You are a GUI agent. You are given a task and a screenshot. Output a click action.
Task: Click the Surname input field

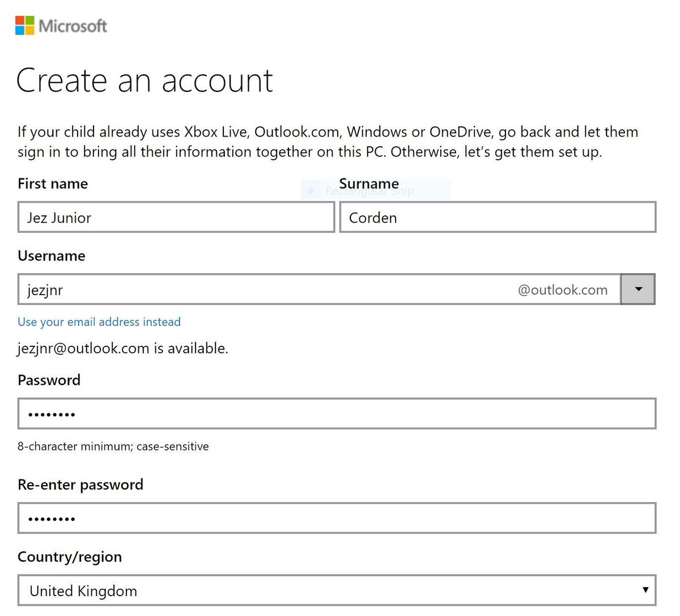(498, 217)
